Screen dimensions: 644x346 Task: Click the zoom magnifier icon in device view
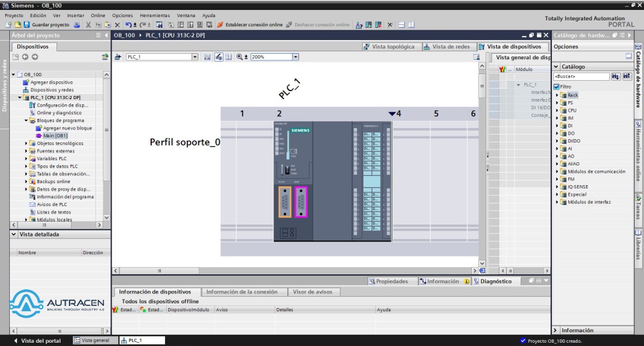click(x=239, y=56)
